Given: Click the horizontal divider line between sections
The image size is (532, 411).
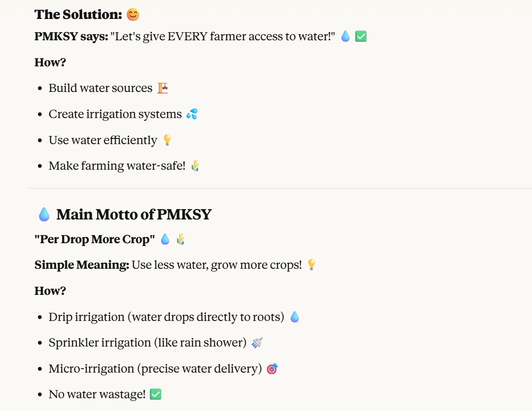Looking at the screenshot, I should pyautogui.click(x=280, y=189).
